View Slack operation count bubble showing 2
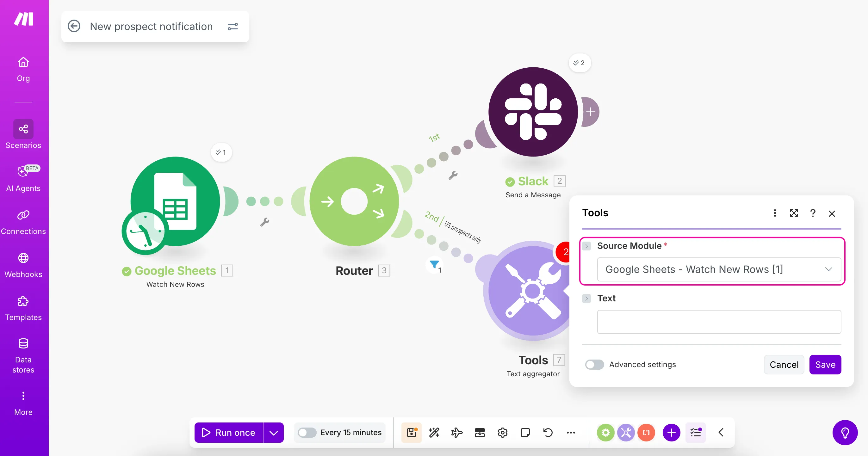This screenshot has width=868, height=456. pyautogui.click(x=579, y=63)
